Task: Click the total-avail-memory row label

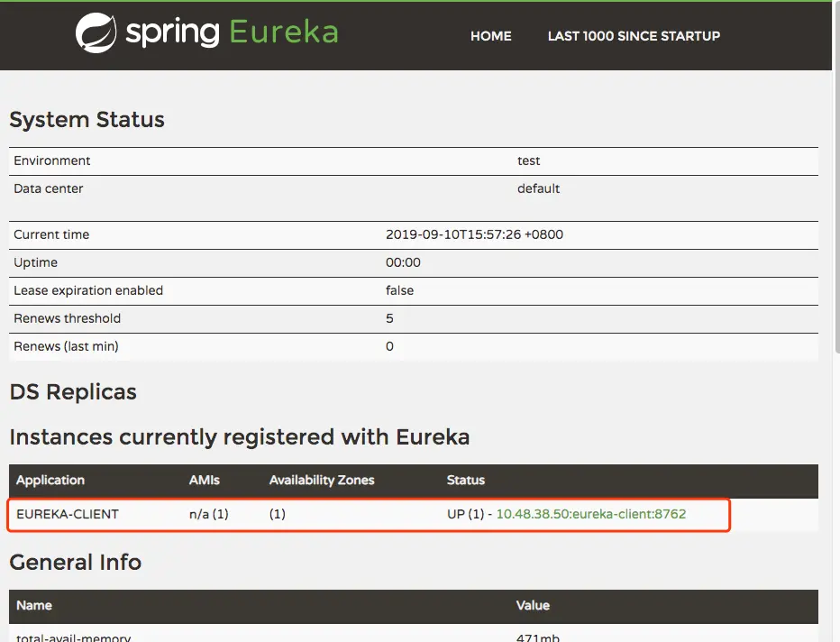Action: point(73,637)
